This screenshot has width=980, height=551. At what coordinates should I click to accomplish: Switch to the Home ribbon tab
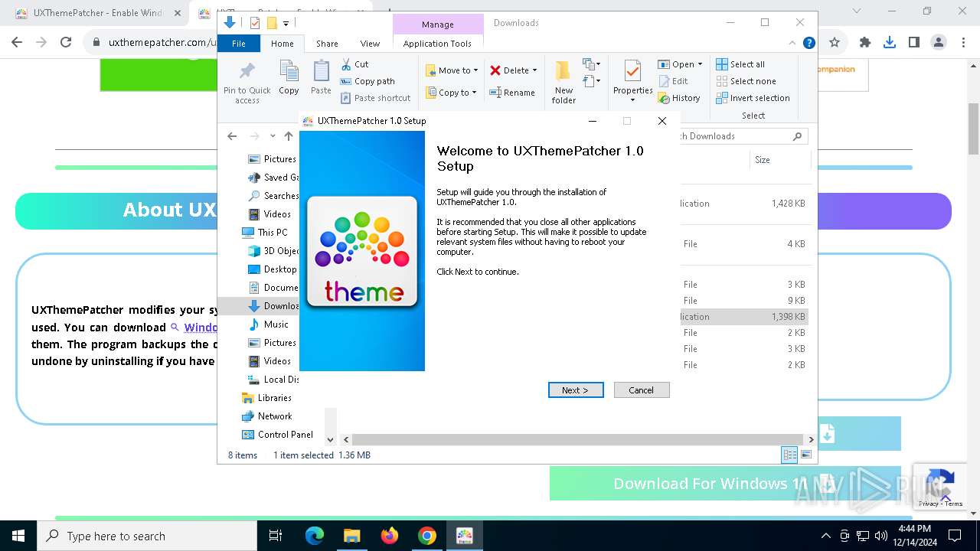[x=282, y=44]
